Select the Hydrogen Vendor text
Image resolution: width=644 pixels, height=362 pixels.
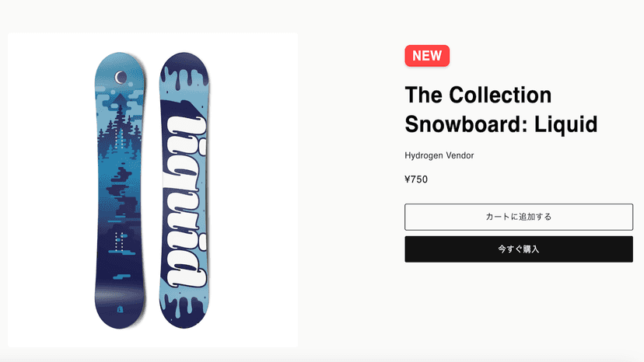coord(439,155)
